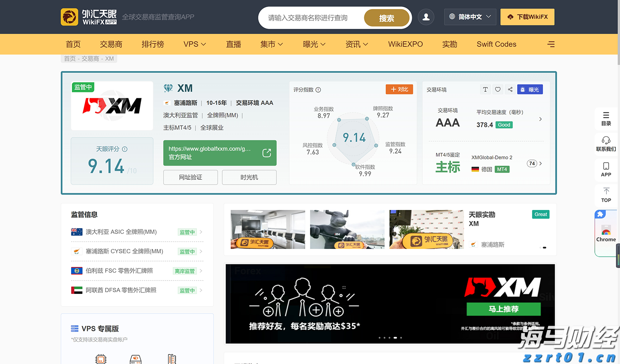Open the WikiEXPO navigation item
Image resolution: width=620 pixels, height=364 pixels.
(405, 44)
